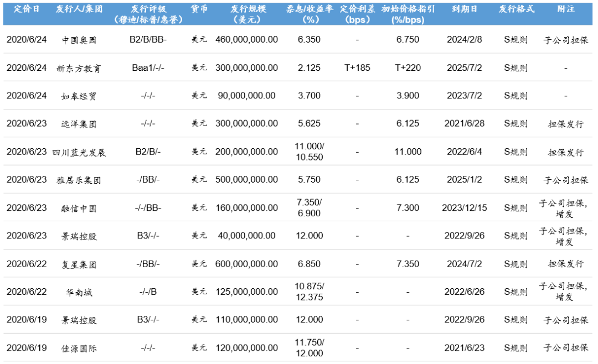Screen dimensions: 598x364
Task: Select issuer cell 融信中国
Action: [79, 208]
